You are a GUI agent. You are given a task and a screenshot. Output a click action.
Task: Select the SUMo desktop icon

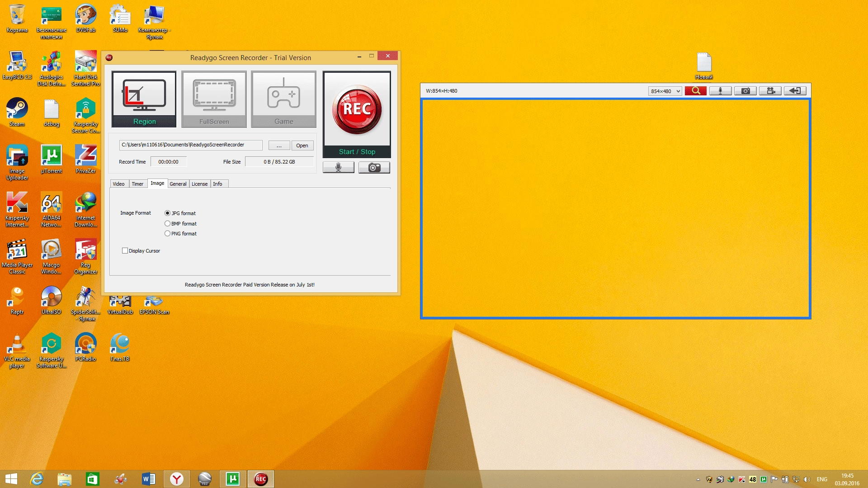[120, 18]
